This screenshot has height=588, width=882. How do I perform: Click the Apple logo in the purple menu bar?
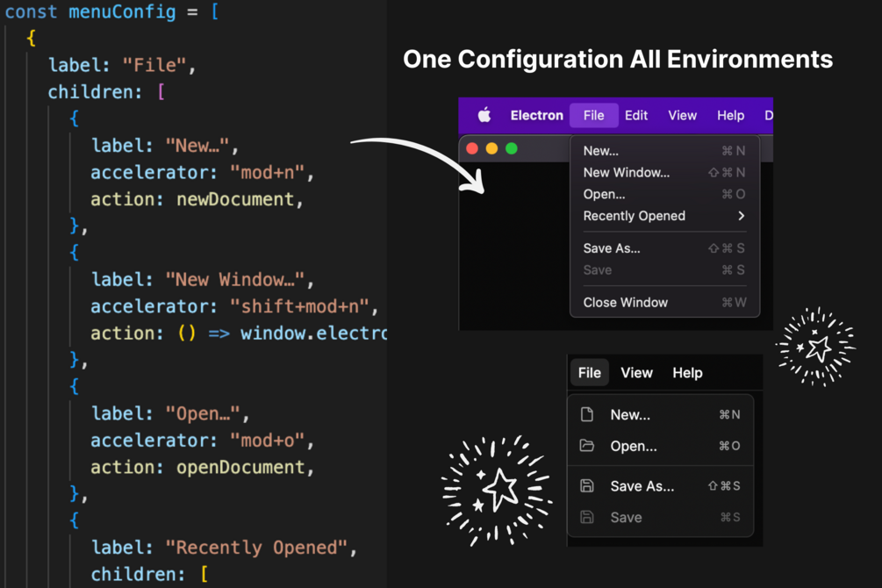484,115
